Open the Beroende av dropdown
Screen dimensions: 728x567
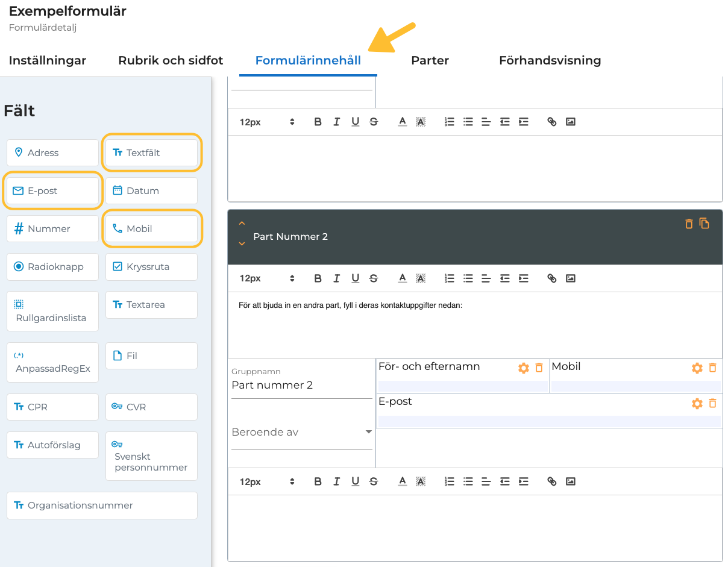tap(301, 432)
